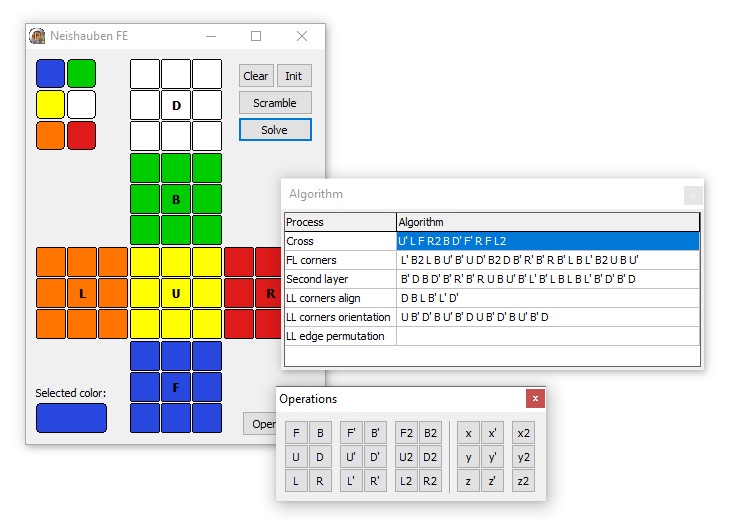Click the algorithm cell D B L B' L' D'

[548, 298]
